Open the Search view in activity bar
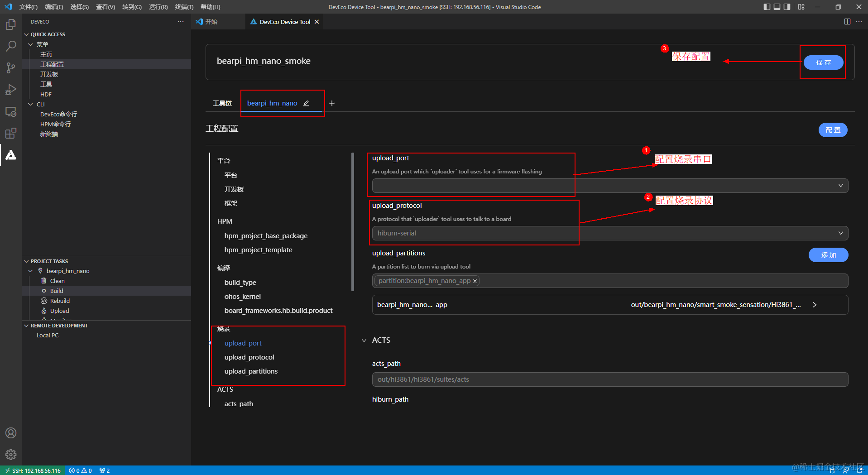The width and height of the screenshot is (868, 475). [11, 46]
